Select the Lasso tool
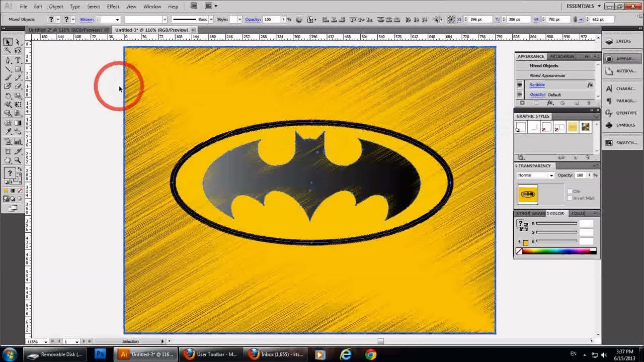644x362 pixels. [18, 51]
